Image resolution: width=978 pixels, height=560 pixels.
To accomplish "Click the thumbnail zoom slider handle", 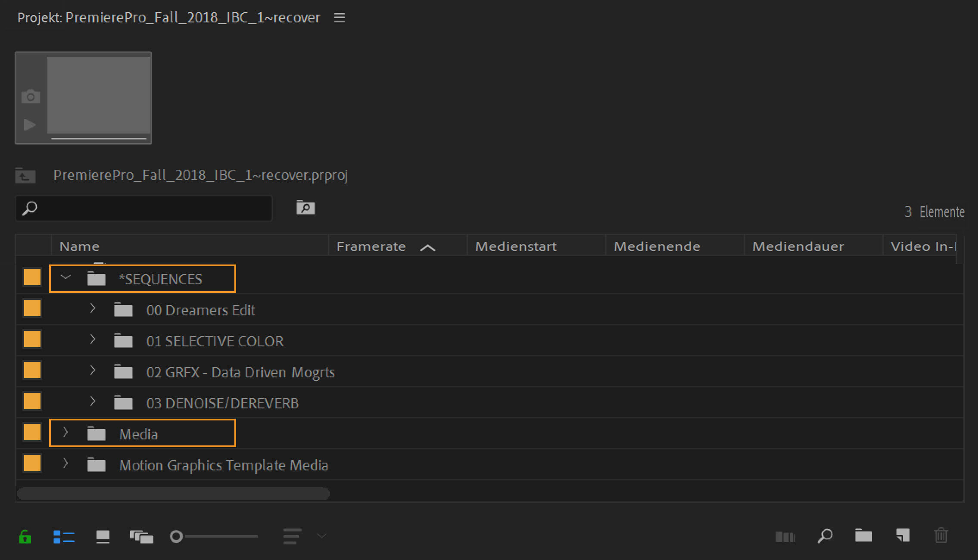I will tap(176, 537).
